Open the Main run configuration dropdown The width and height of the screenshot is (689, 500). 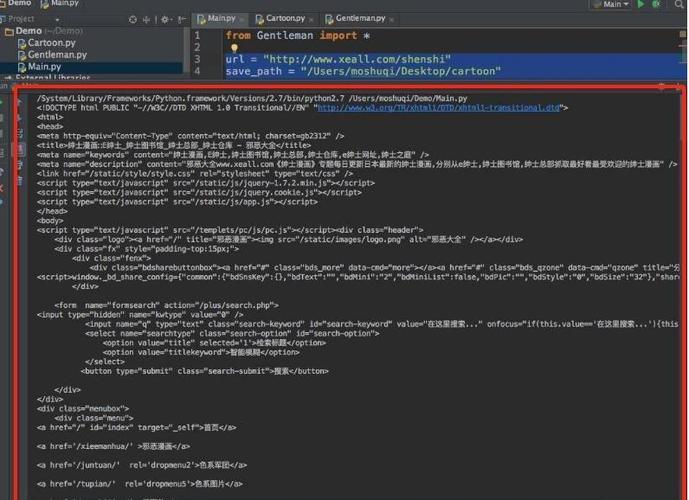click(611, 4)
